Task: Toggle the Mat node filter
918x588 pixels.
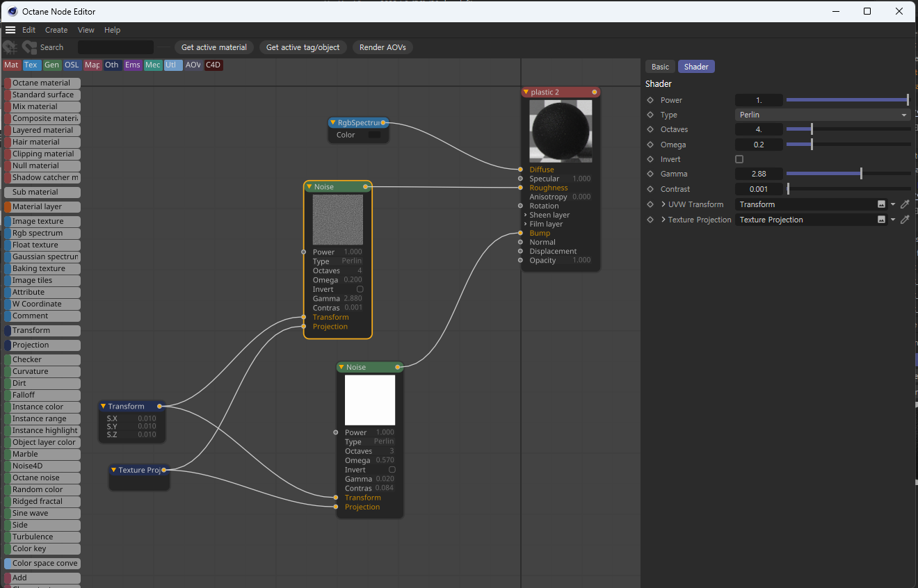Action: [11, 65]
